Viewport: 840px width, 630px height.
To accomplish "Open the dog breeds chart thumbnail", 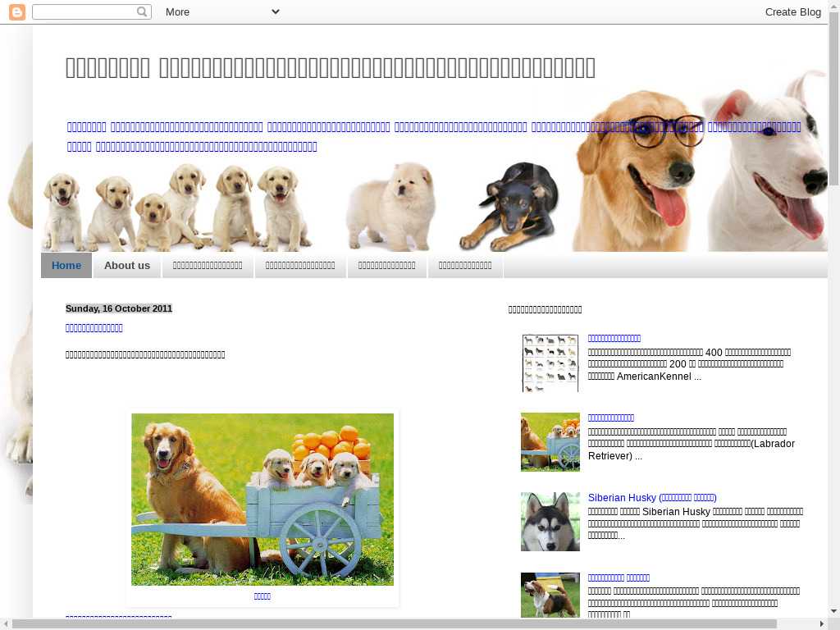I will pos(550,363).
